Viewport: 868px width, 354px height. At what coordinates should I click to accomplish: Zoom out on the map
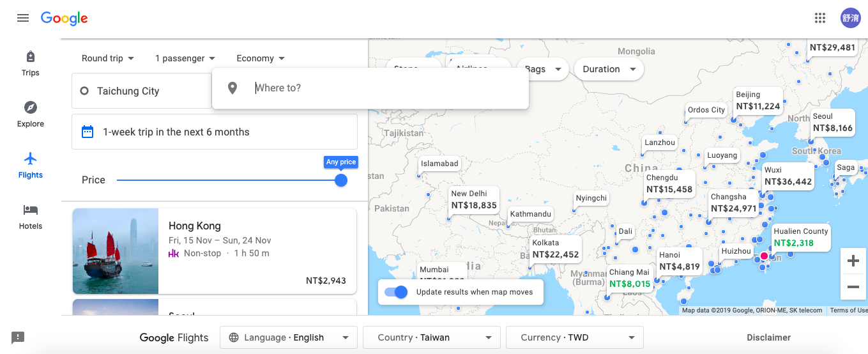853,287
